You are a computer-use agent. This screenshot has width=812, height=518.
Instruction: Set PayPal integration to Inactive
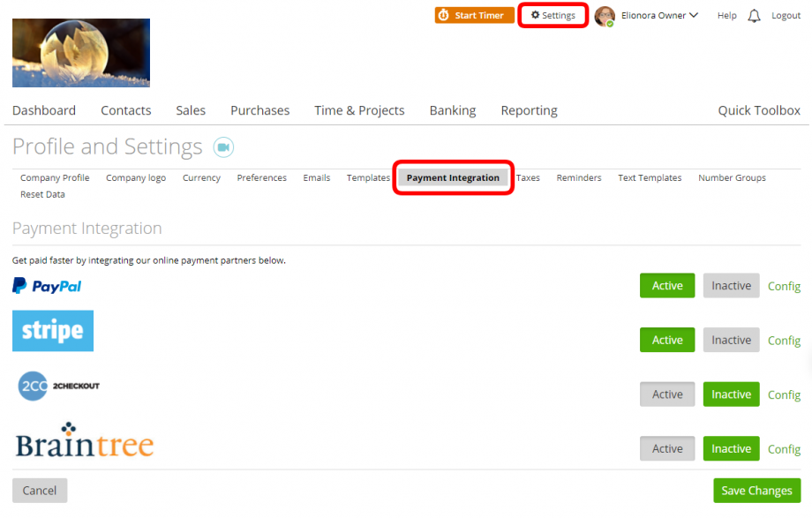(731, 285)
